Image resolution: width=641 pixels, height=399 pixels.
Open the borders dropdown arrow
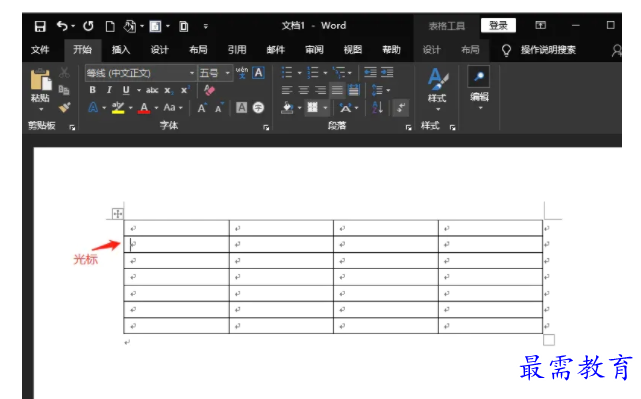(325, 108)
